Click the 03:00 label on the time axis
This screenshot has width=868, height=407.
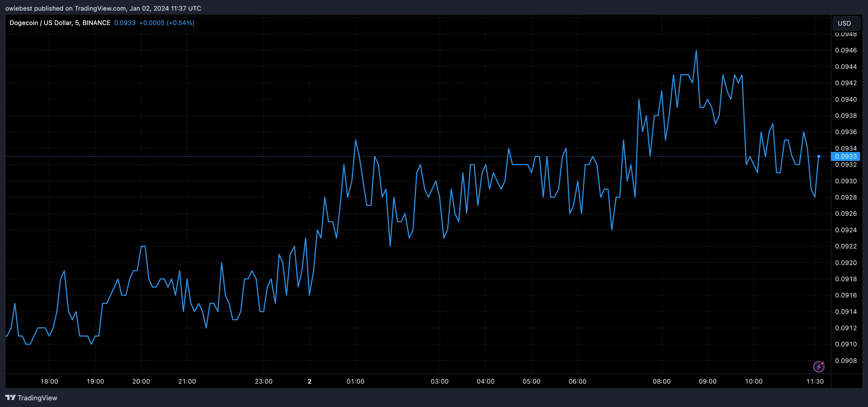coord(440,381)
